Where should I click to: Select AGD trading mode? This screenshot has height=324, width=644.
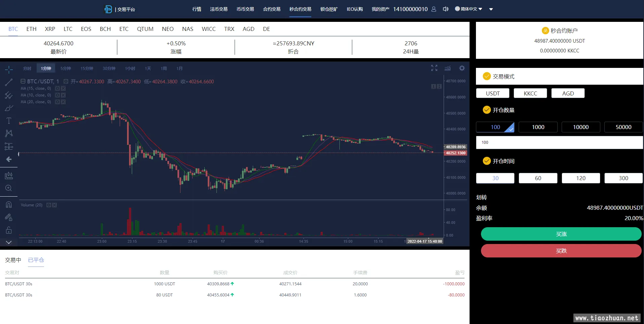pos(568,93)
